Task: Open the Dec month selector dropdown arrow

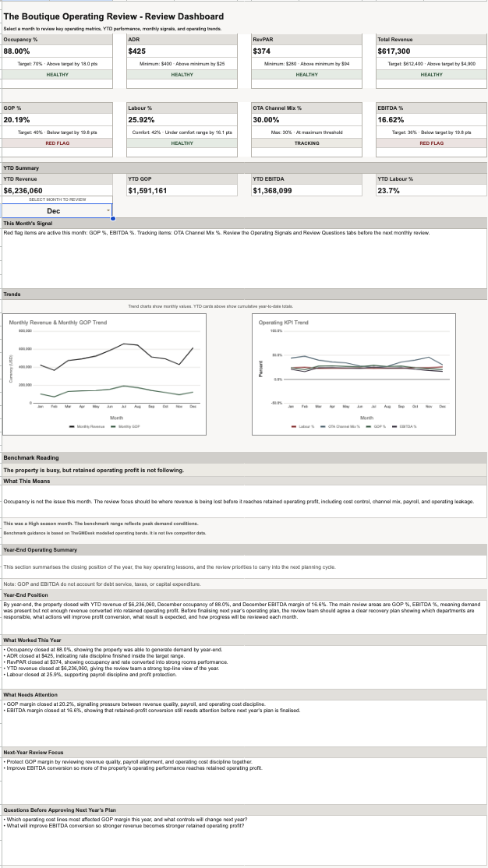Action: tap(108, 211)
